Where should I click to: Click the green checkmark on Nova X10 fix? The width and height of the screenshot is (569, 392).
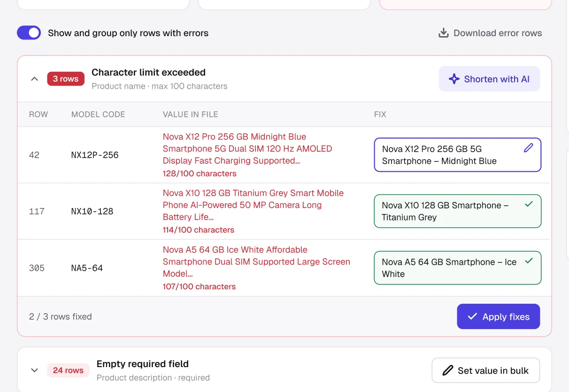[x=529, y=204]
